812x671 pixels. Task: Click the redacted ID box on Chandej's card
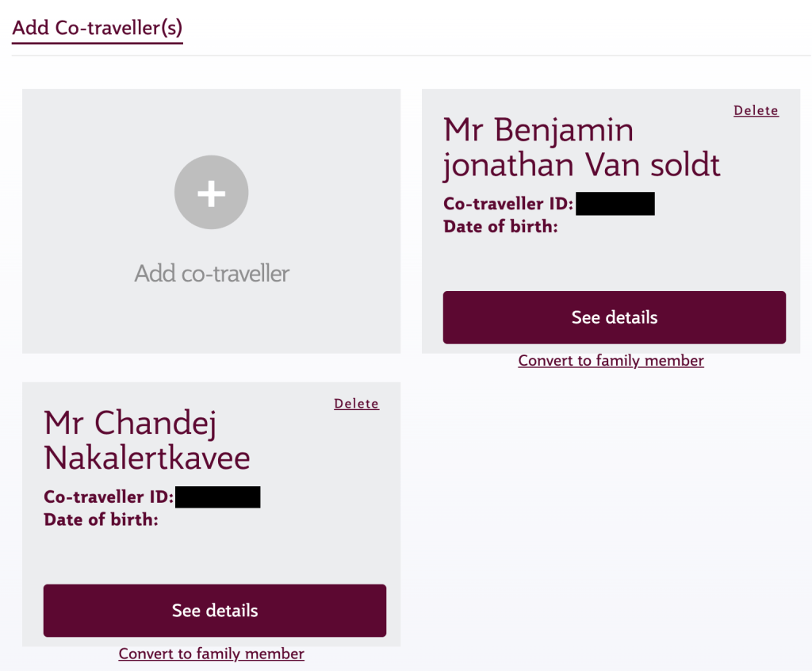[x=217, y=497]
